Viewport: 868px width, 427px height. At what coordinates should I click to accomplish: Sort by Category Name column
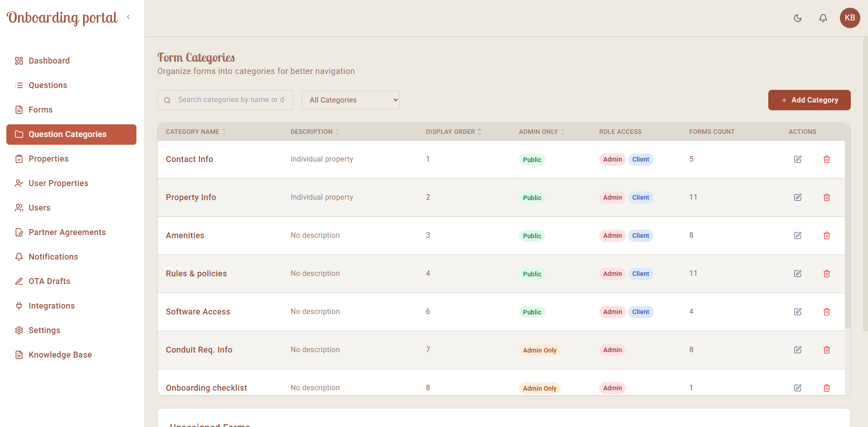tap(196, 132)
